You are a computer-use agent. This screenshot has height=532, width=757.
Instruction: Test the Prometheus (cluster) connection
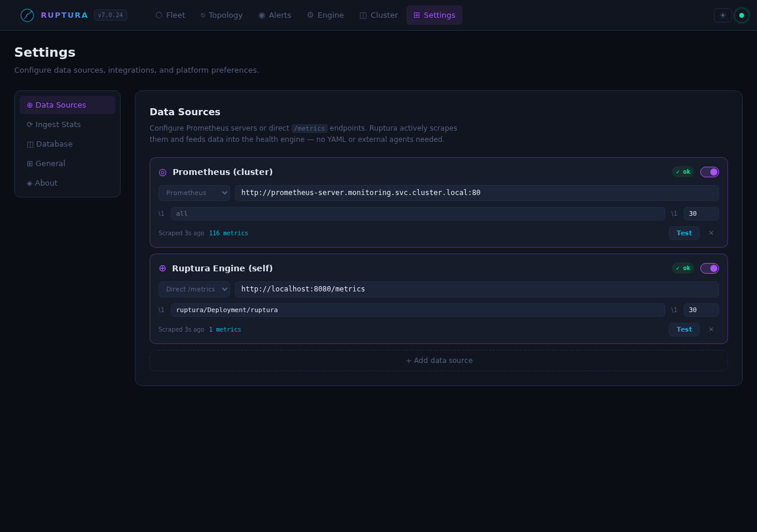(x=684, y=233)
